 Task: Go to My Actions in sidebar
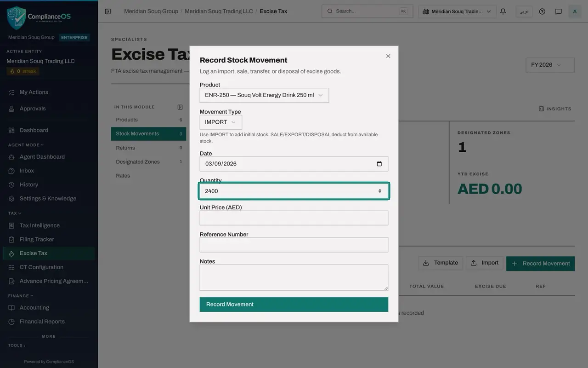pyautogui.click(x=49, y=92)
